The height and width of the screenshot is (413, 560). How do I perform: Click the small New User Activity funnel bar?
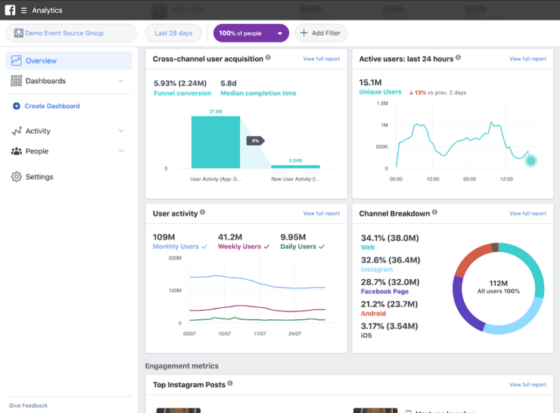295,166
